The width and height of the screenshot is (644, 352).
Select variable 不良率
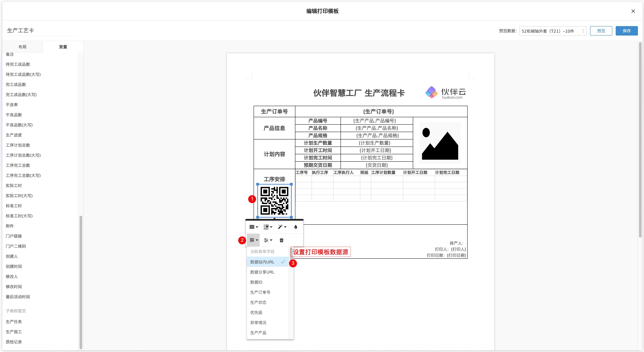[12, 105]
